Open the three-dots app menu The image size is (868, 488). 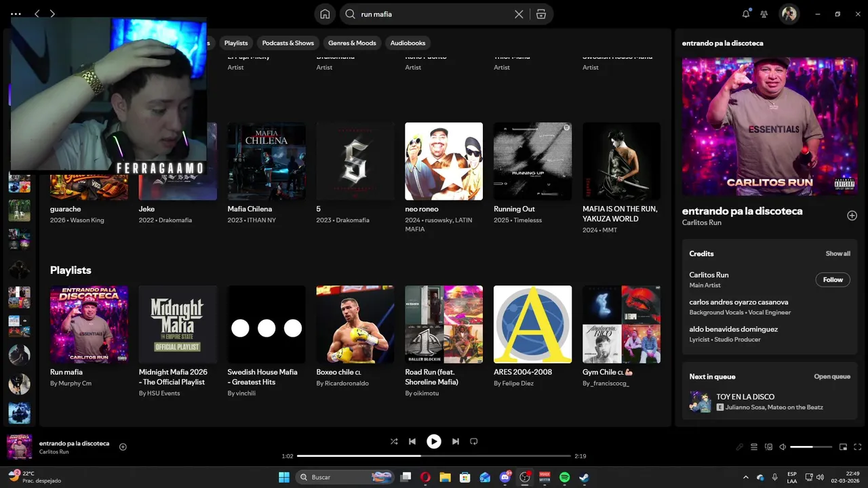[x=16, y=14]
